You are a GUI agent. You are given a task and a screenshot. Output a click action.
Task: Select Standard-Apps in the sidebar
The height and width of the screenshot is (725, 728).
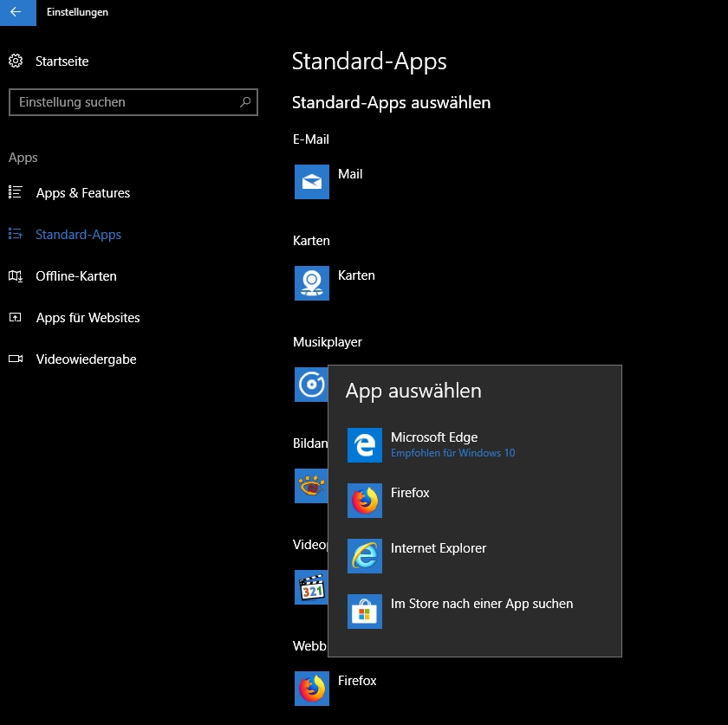pos(78,235)
